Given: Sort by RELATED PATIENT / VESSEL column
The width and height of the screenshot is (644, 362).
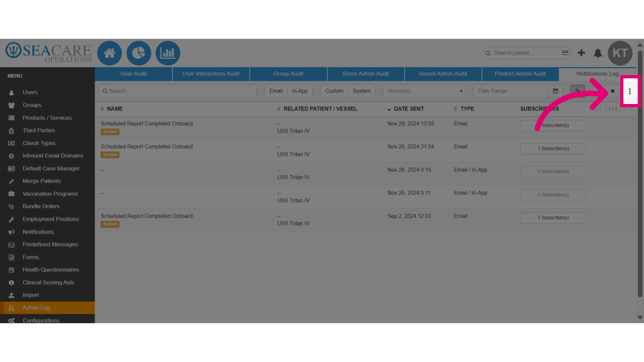Looking at the screenshot, I should pyautogui.click(x=317, y=109).
